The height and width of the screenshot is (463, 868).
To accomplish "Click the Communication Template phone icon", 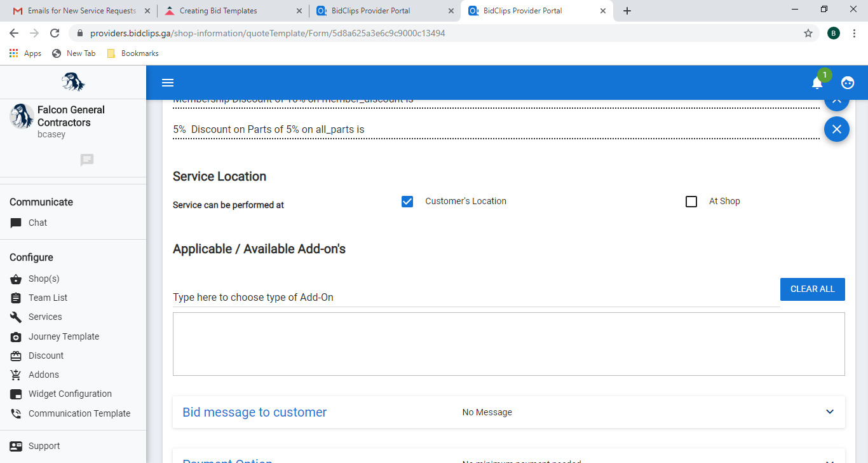I will (16, 414).
